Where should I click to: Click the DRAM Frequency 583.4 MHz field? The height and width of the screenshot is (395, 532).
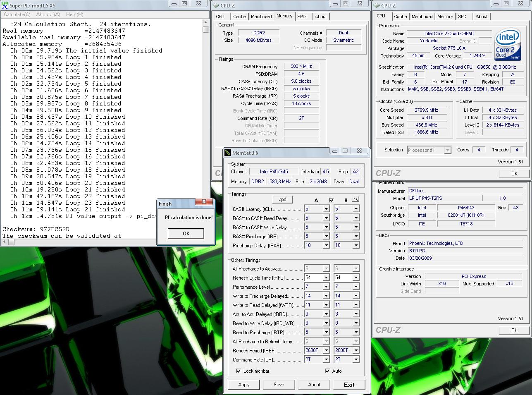pos(301,66)
